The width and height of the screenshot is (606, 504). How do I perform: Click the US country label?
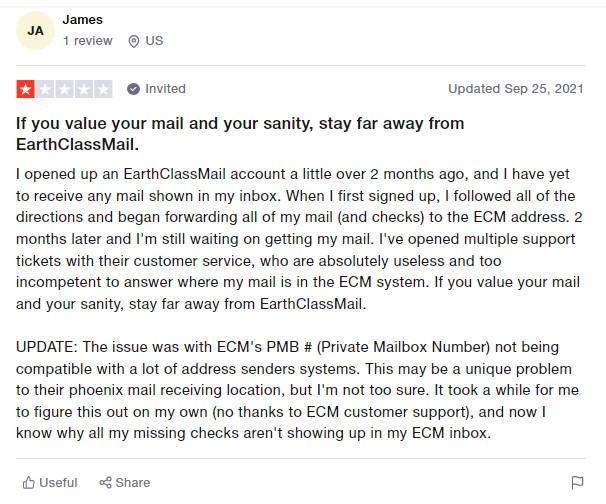154,41
